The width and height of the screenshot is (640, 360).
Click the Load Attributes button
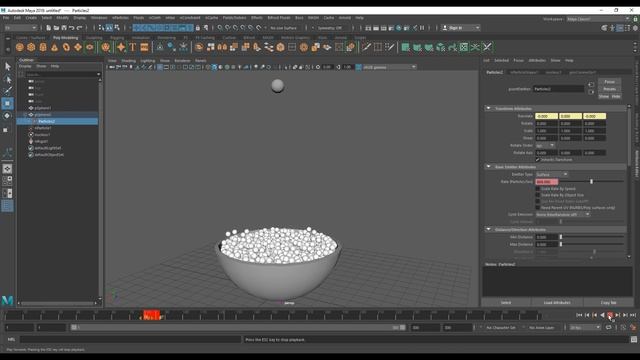(557, 302)
